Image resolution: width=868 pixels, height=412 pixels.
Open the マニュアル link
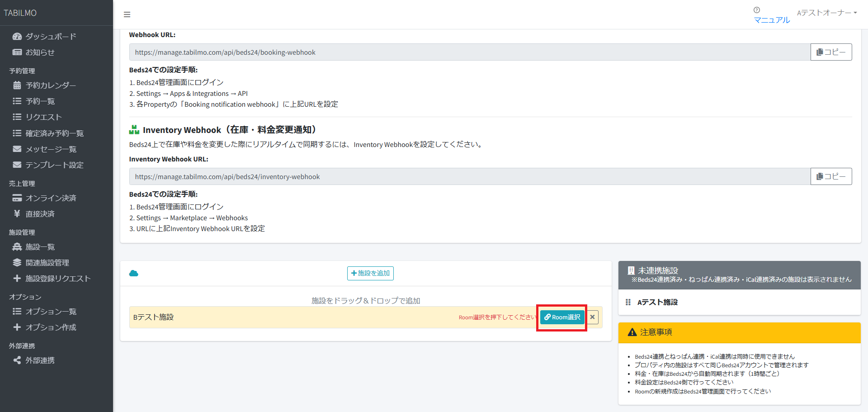[x=772, y=20]
